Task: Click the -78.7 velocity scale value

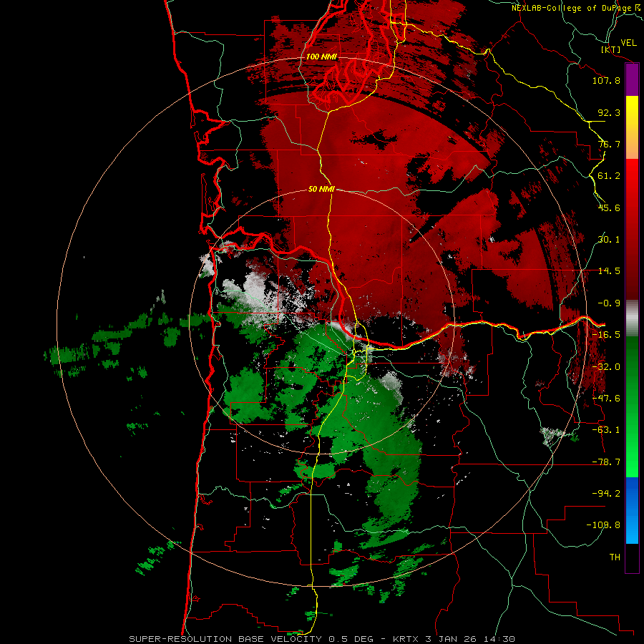Action: (x=606, y=462)
